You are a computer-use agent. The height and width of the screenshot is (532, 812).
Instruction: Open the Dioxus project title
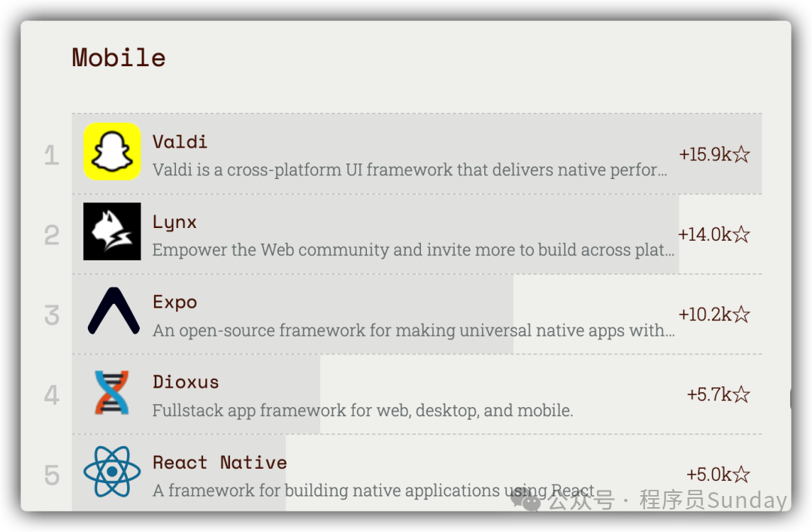click(x=186, y=382)
